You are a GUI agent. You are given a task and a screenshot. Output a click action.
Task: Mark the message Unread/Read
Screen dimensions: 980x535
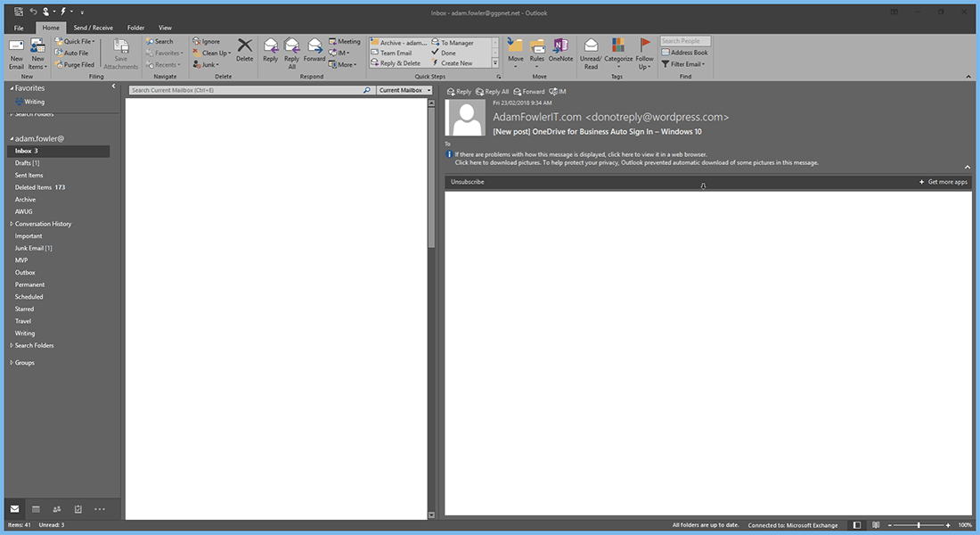tap(590, 53)
